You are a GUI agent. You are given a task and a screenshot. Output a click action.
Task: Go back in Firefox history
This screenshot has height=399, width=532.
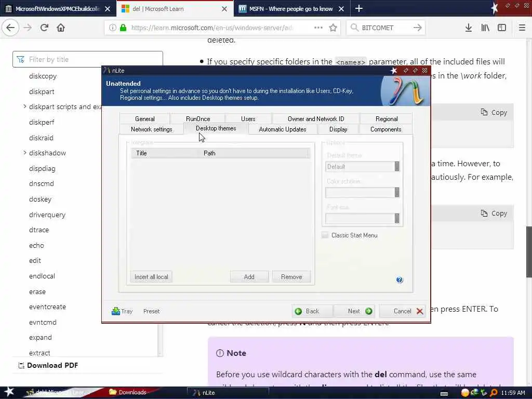point(10,28)
